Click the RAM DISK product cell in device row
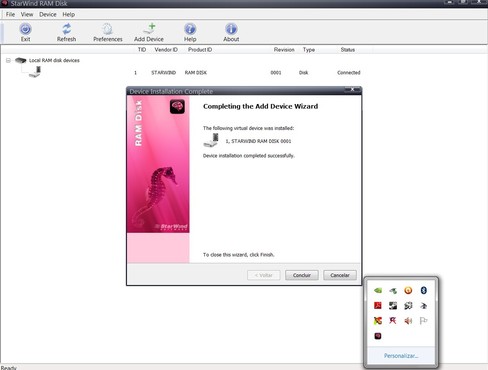The width and height of the screenshot is (488, 370). coord(196,73)
